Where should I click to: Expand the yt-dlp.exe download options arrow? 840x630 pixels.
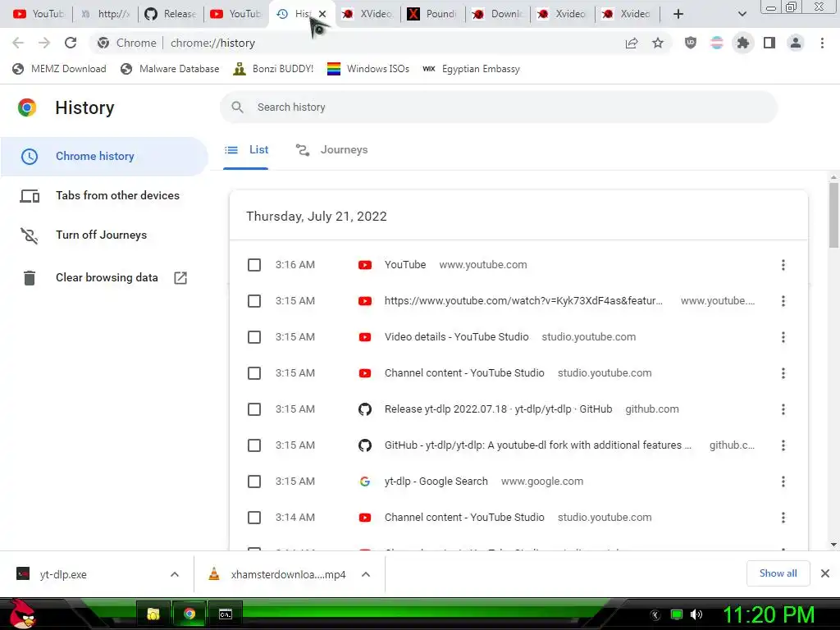point(175,574)
